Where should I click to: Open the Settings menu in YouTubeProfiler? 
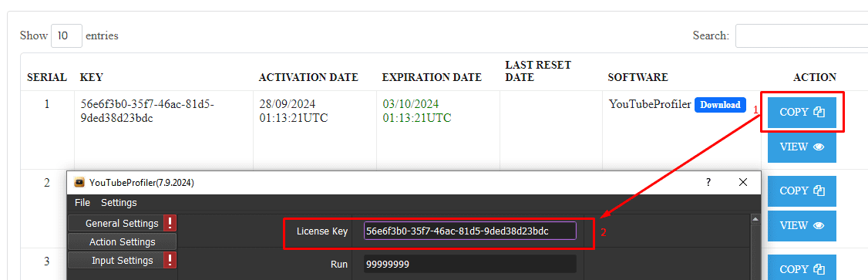tap(119, 203)
